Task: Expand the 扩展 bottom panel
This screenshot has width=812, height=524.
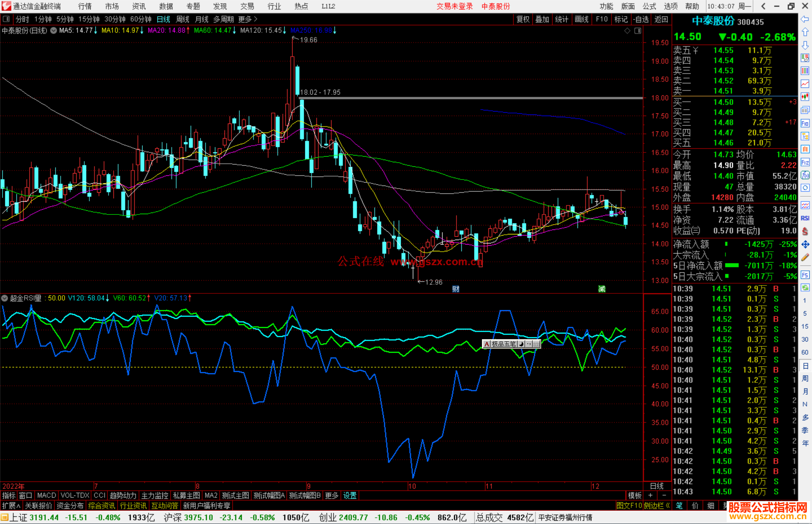Action: pos(11,506)
